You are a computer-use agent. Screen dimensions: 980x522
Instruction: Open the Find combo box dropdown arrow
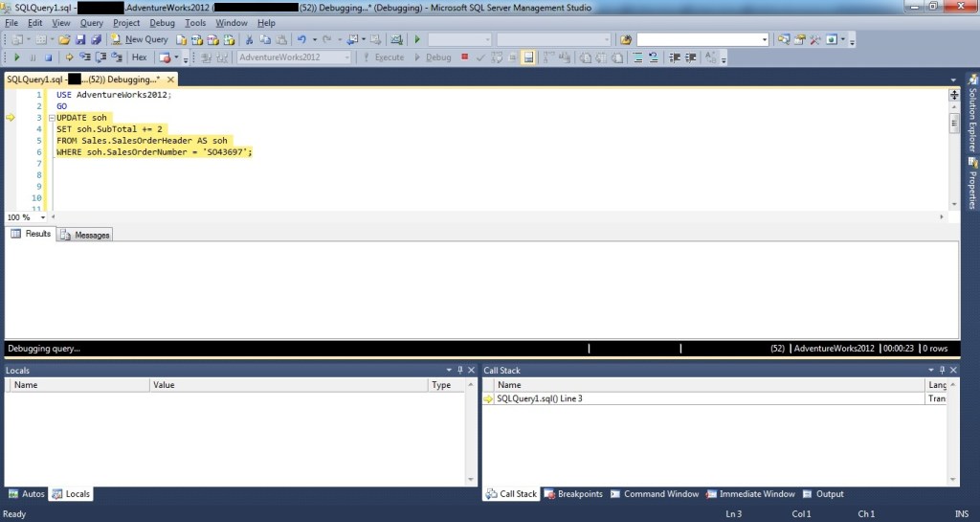tap(765, 40)
